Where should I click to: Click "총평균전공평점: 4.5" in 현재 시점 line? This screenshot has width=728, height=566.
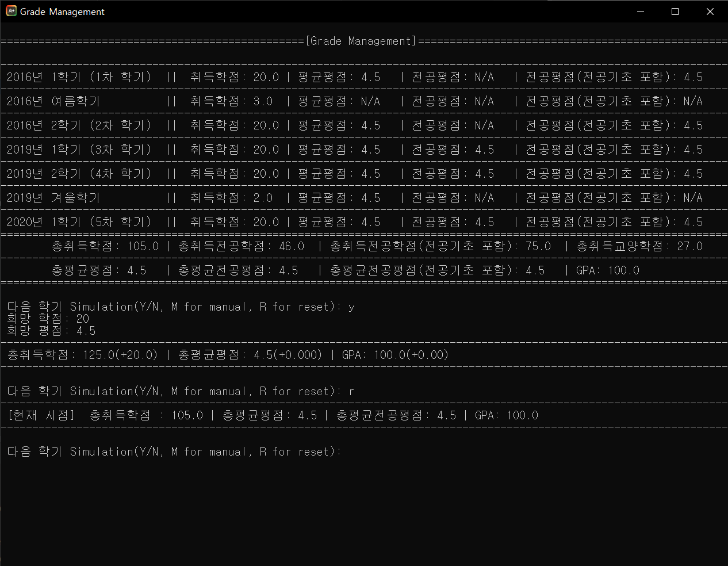396,415
